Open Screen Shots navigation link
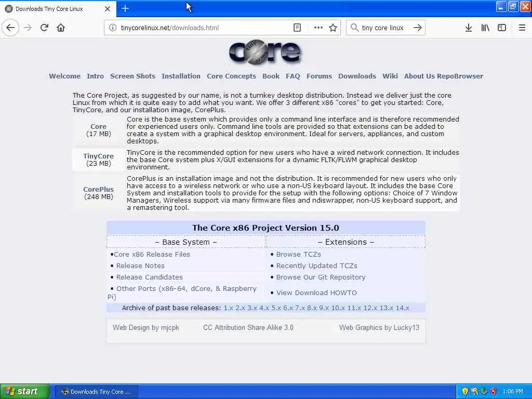532x399 pixels. click(132, 76)
